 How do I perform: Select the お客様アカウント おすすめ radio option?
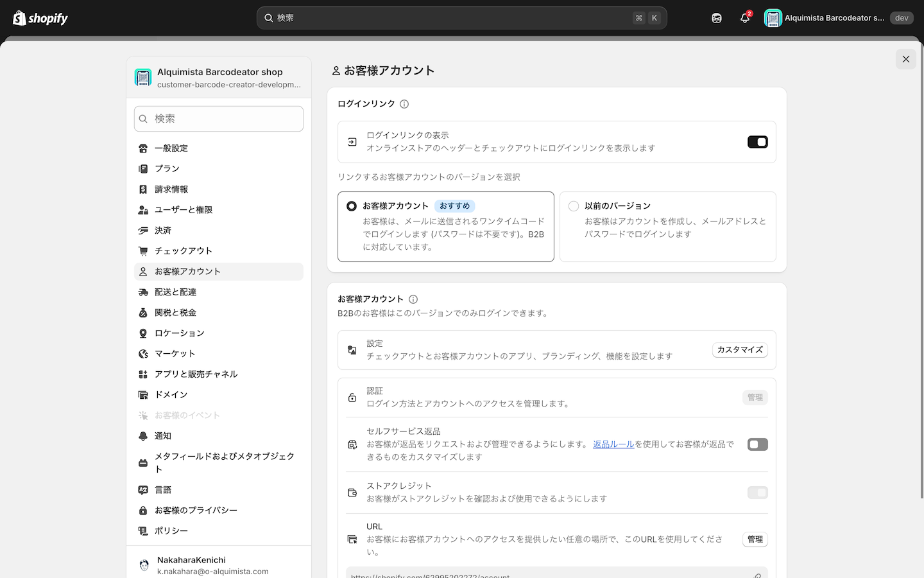(x=352, y=206)
